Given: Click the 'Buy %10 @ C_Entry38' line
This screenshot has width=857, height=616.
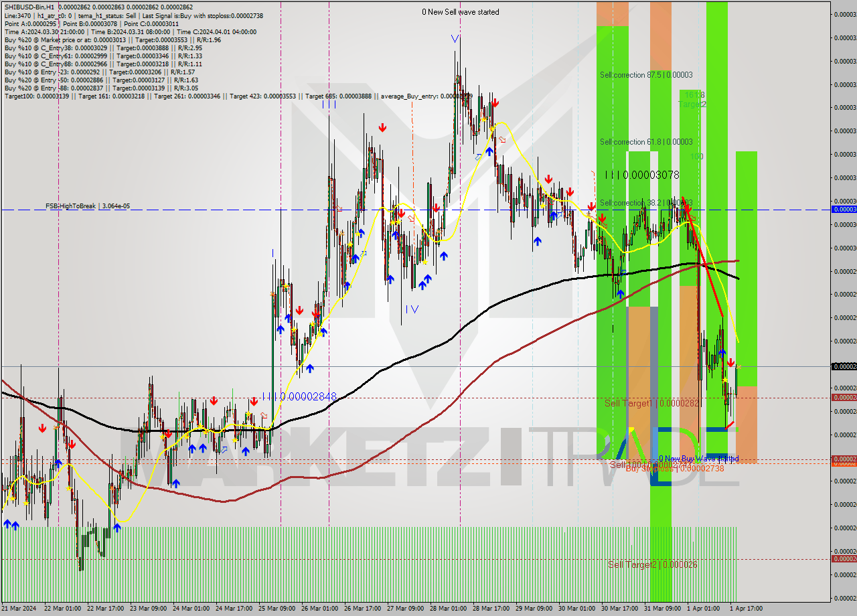Looking at the screenshot, I should click(x=103, y=48).
